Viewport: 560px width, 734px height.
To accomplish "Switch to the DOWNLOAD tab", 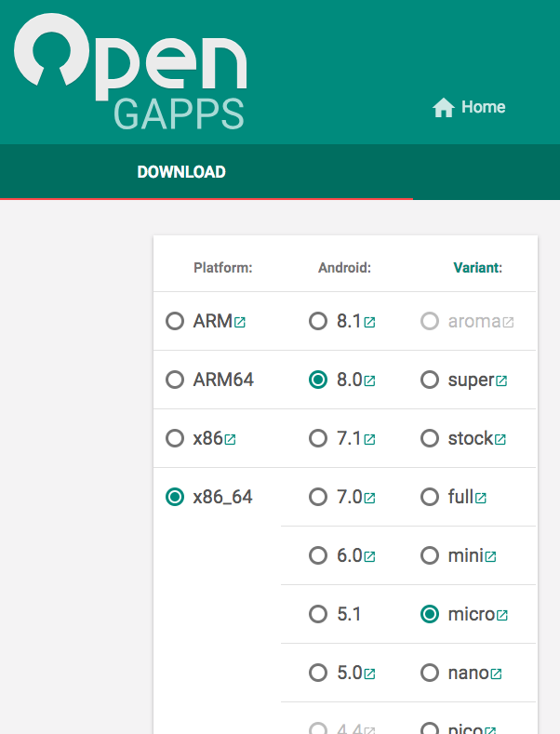I will click(x=181, y=172).
